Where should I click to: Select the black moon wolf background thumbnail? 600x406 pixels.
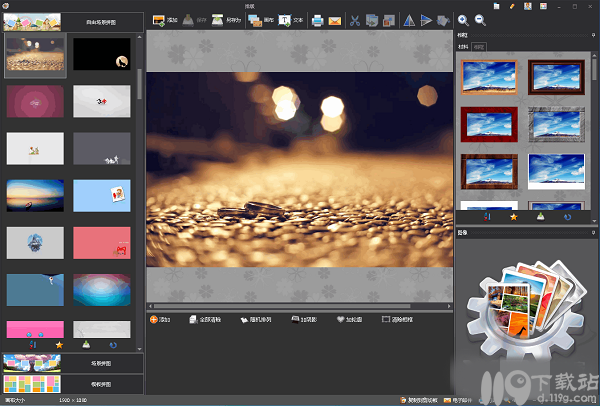(102, 54)
